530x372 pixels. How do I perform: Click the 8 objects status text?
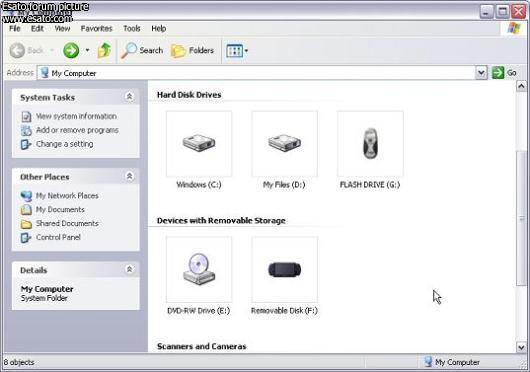(19, 362)
